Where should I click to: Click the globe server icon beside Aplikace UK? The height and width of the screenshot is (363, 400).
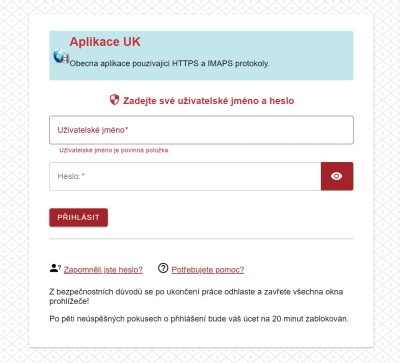click(61, 56)
